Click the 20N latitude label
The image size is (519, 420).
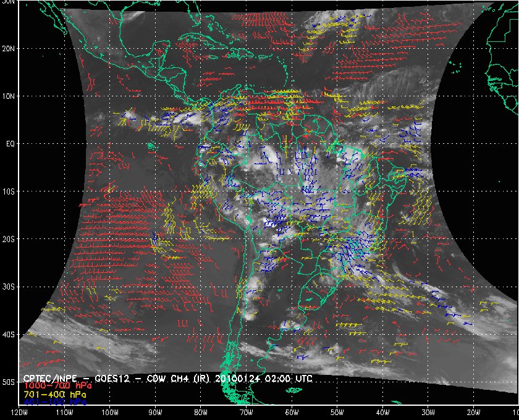(8, 48)
